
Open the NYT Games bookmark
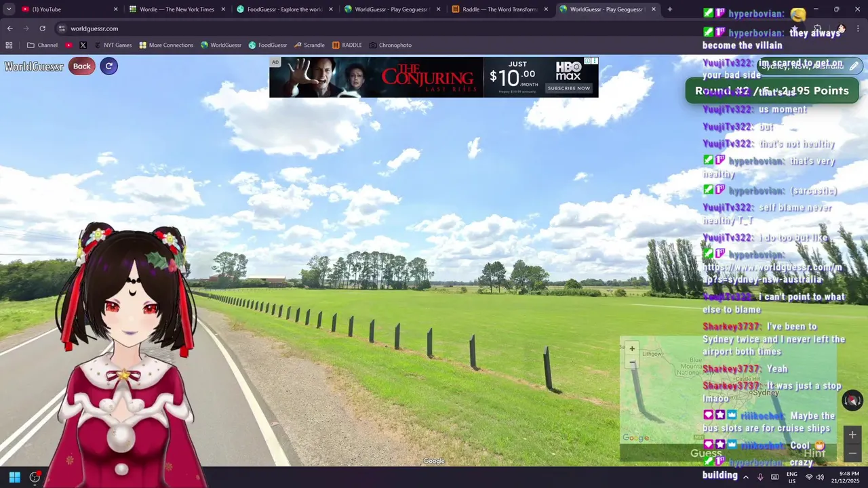(x=113, y=45)
